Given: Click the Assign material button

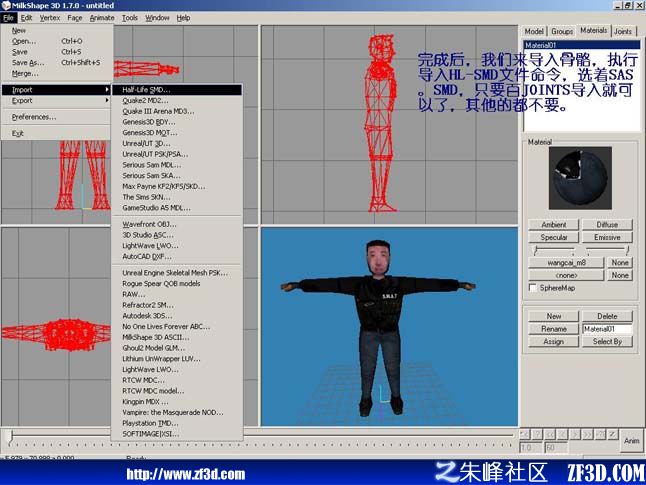Looking at the screenshot, I should (554, 342).
